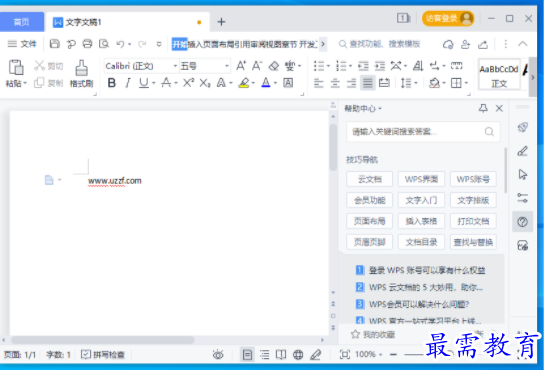Image resolution: width=547 pixels, height=377 pixels.
Task: Click the Copy icon
Action: coord(39,83)
